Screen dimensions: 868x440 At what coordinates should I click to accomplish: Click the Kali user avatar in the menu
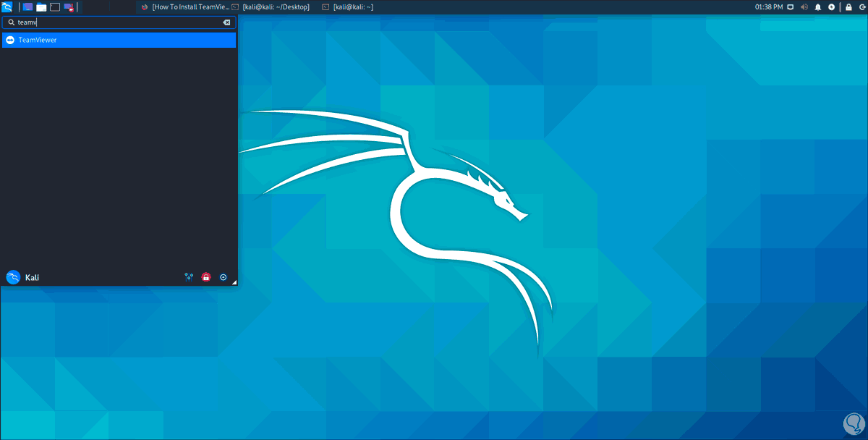pyautogui.click(x=12, y=277)
